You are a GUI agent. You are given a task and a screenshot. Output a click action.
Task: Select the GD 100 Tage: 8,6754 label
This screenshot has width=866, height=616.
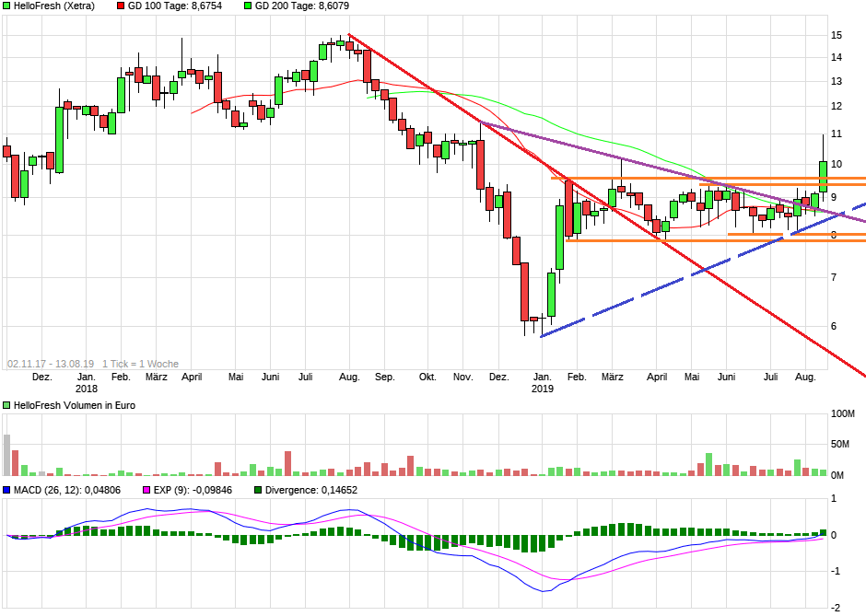(174, 6)
